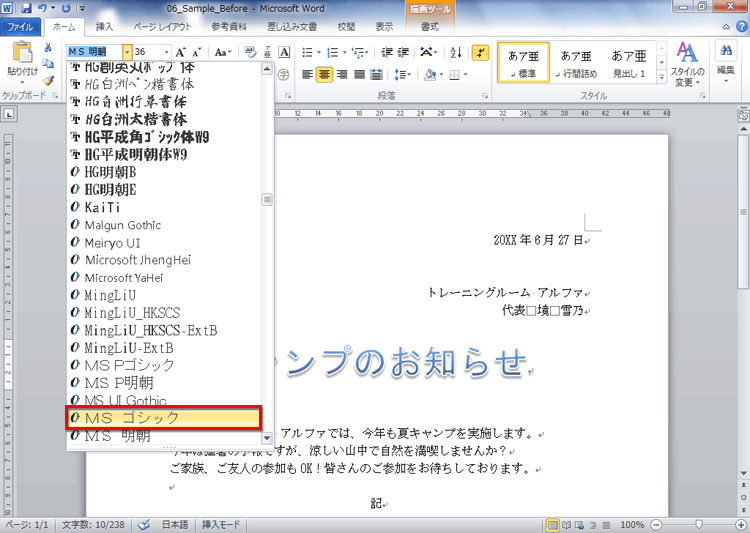
Task: Toggle show paragraph marks button
Action: click(480, 52)
